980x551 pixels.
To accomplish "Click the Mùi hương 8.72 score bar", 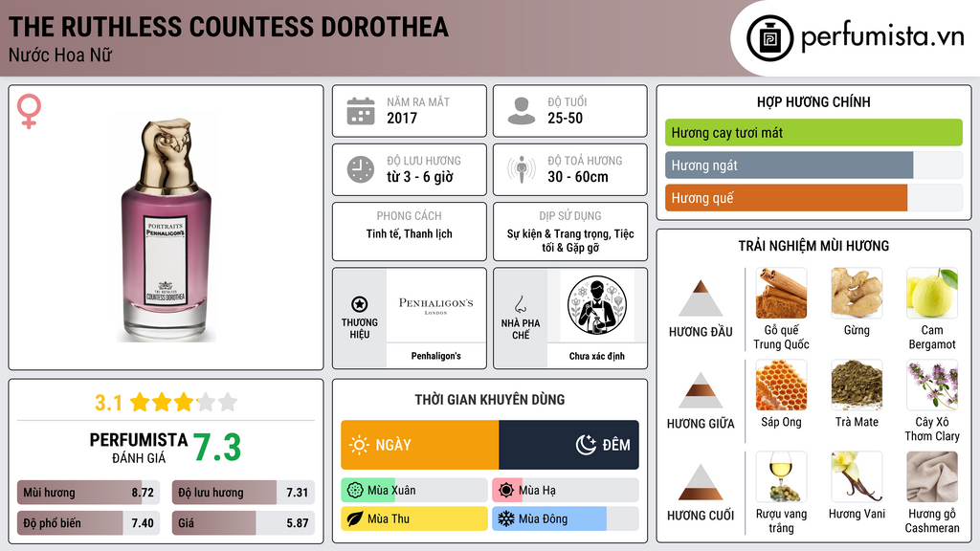I will pyautogui.click(x=88, y=493).
